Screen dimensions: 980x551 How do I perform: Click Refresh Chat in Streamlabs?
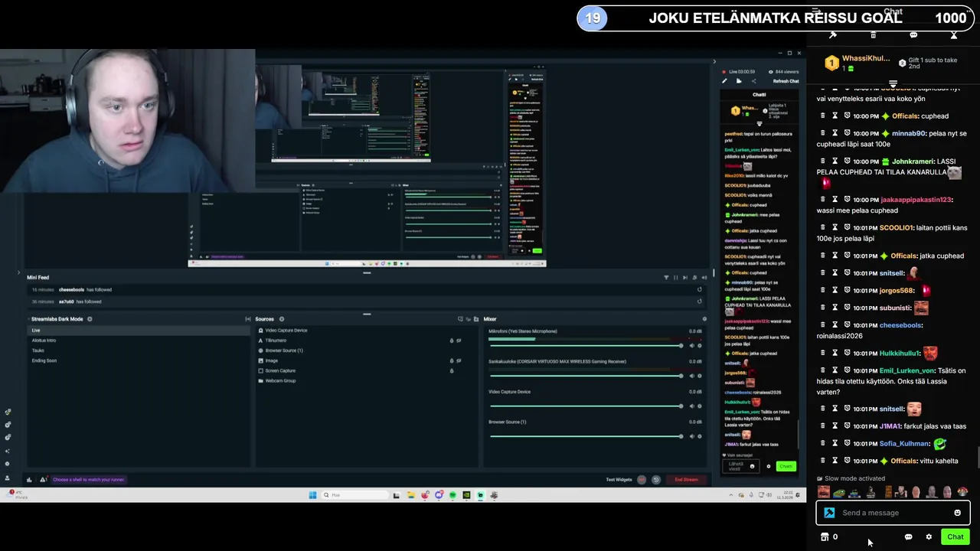[x=786, y=81]
